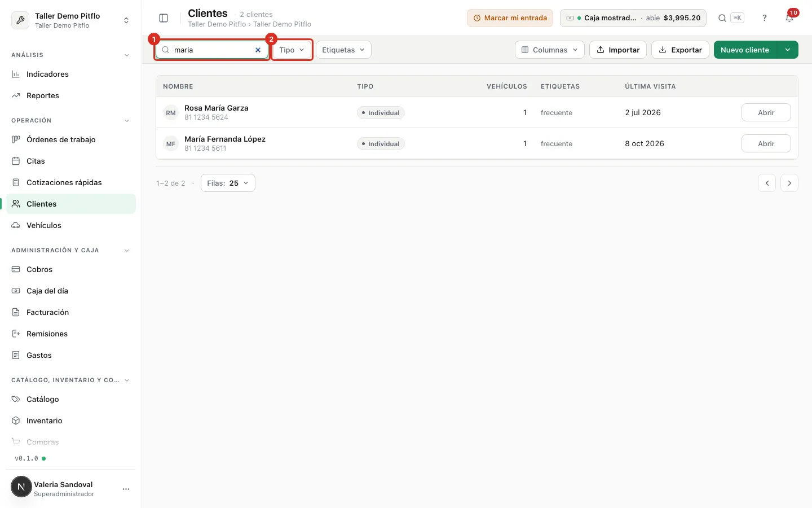Clear the 'maria' search text

(x=258, y=50)
